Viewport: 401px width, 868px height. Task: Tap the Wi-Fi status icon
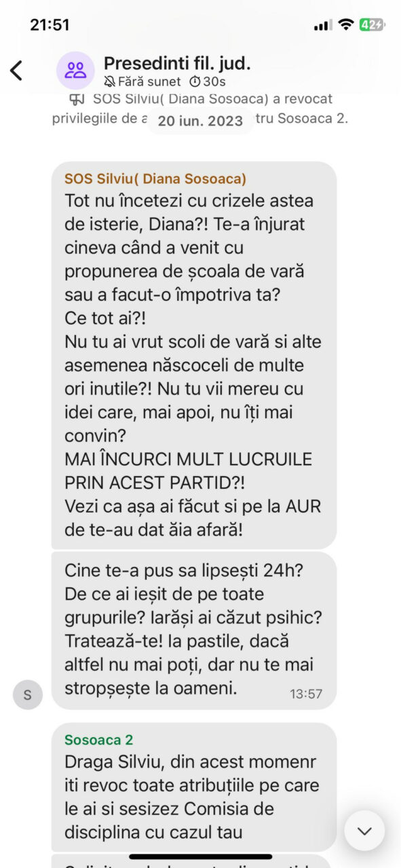(x=346, y=25)
